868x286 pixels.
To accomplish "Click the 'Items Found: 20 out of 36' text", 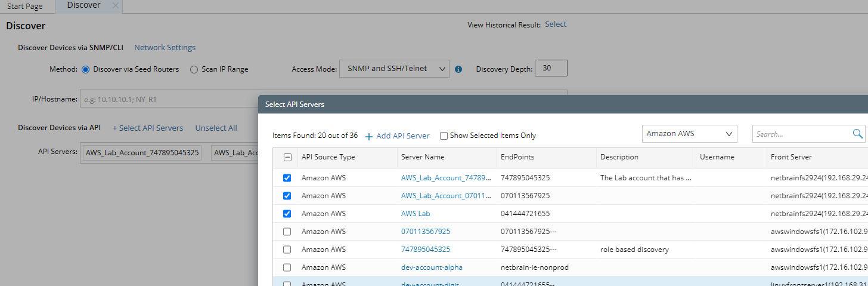I will coord(315,136).
